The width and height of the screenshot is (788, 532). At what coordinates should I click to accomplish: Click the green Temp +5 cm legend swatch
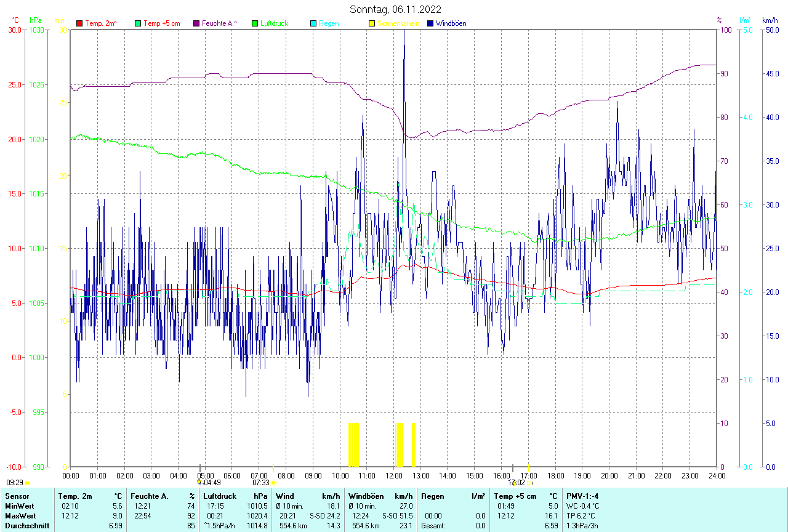[138, 23]
